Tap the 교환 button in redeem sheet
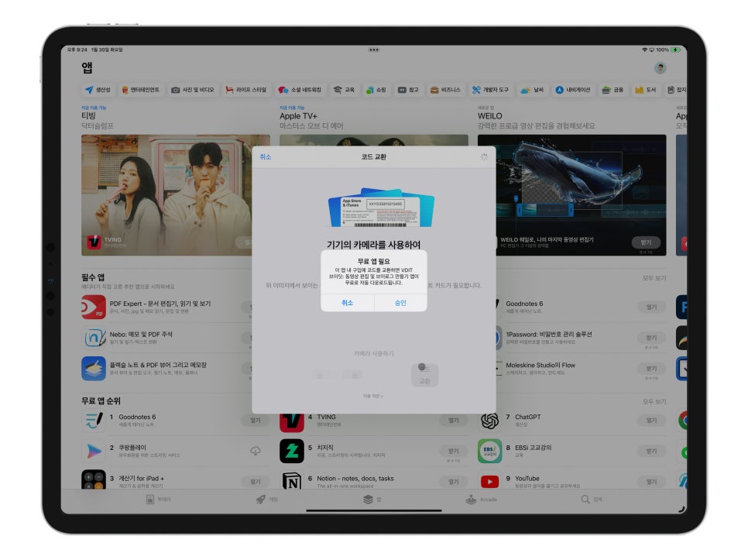748x560 pixels. [x=424, y=376]
